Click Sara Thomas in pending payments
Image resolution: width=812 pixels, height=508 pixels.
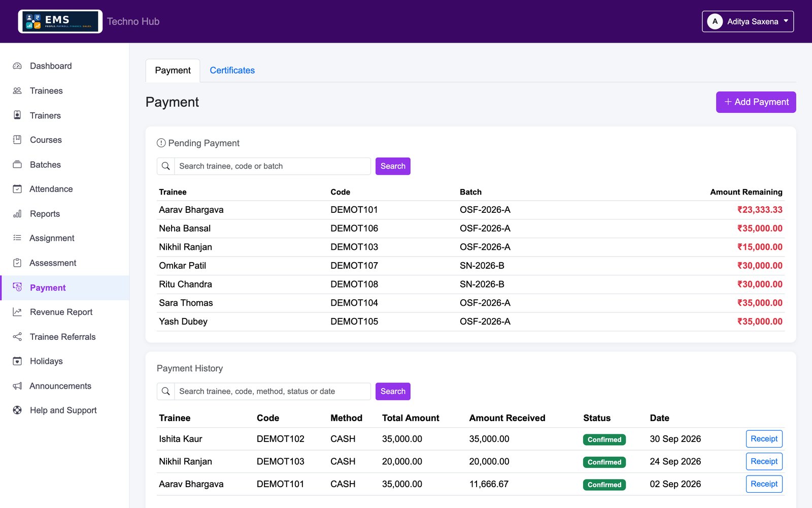[186, 303]
